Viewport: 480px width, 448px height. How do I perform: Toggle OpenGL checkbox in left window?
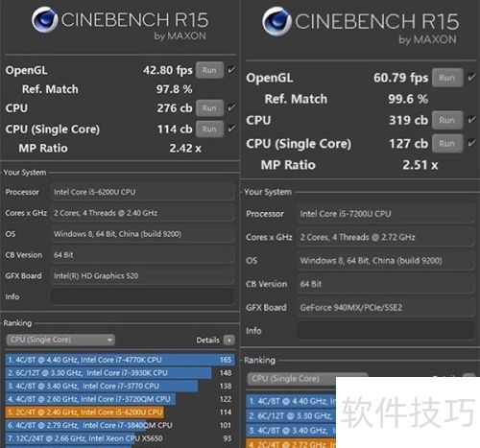tap(231, 70)
